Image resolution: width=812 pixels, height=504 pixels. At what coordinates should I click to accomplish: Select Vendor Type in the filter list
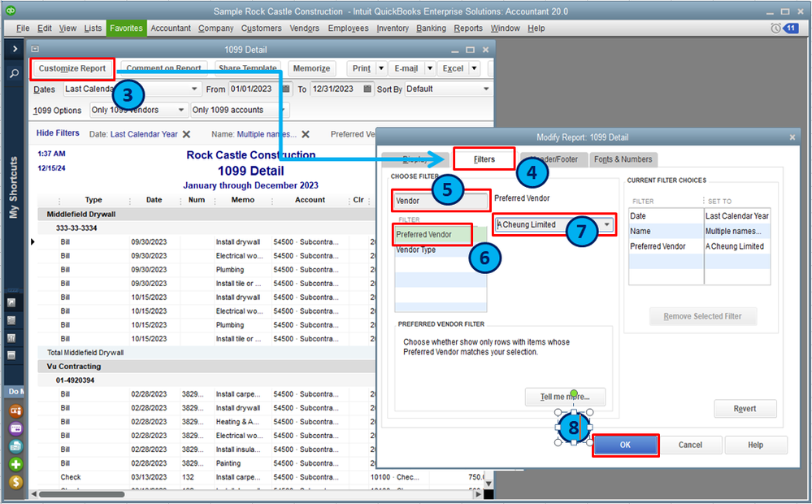coord(441,250)
